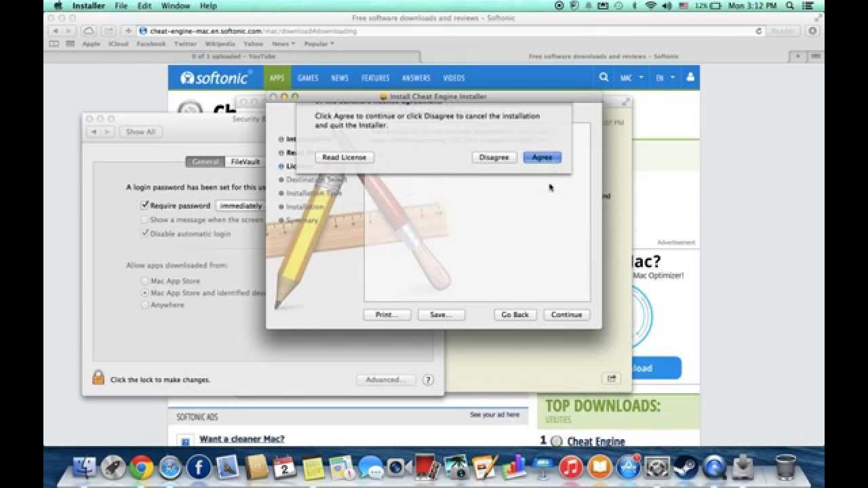868x488 pixels.
Task: Click Softonic user account icon
Action: click(x=690, y=77)
